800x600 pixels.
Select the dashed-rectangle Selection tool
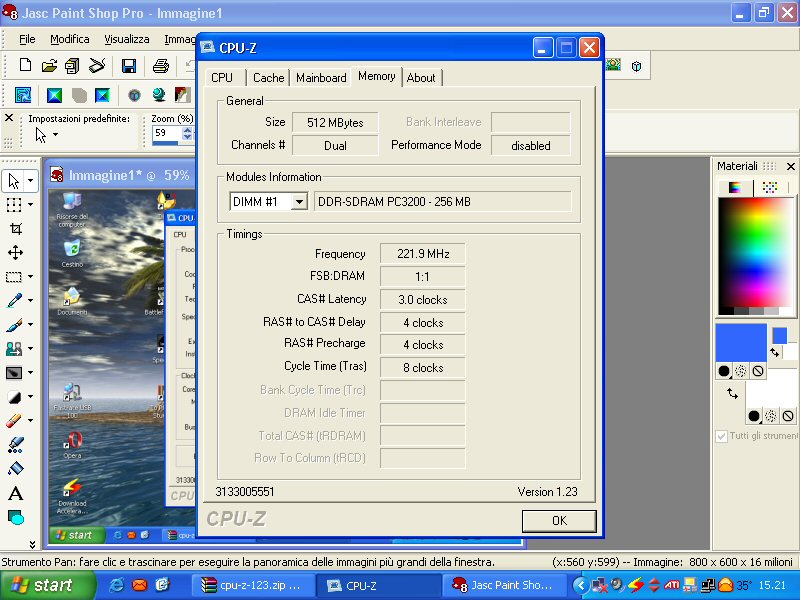[14, 277]
